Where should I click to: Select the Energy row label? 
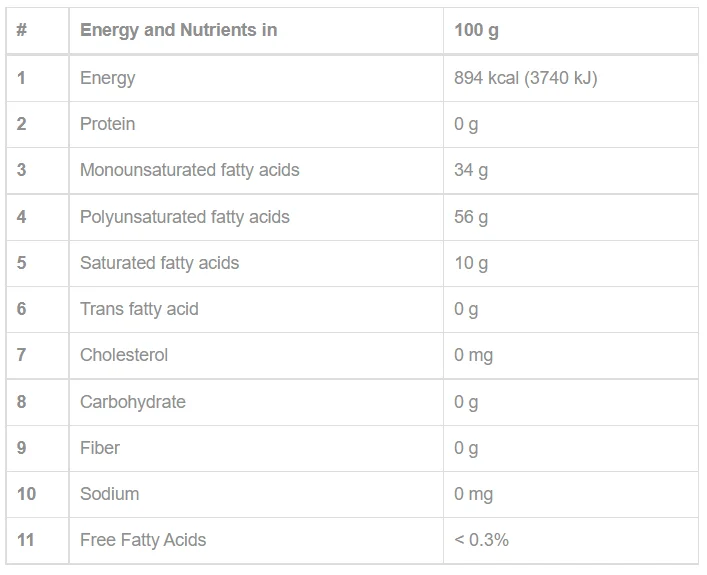coord(107,78)
